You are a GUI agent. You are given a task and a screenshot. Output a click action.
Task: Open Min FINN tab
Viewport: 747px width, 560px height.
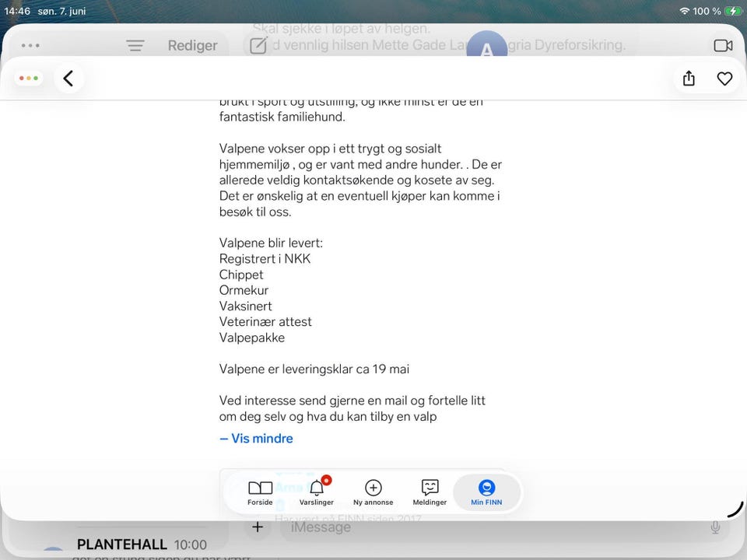point(486,493)
